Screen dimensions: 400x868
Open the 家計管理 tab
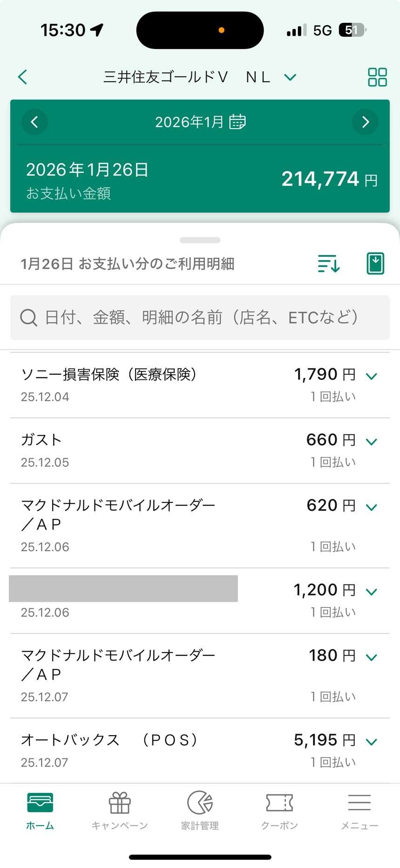tap(200, 812)
